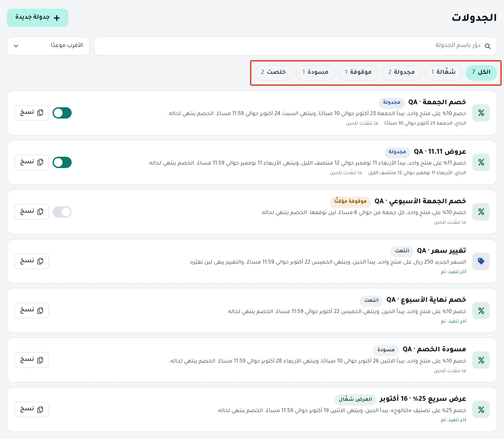Viewport: 504px width, 439px height.
Task: Turn off the عروض 11.11 schedule switch
Action: 62,162
